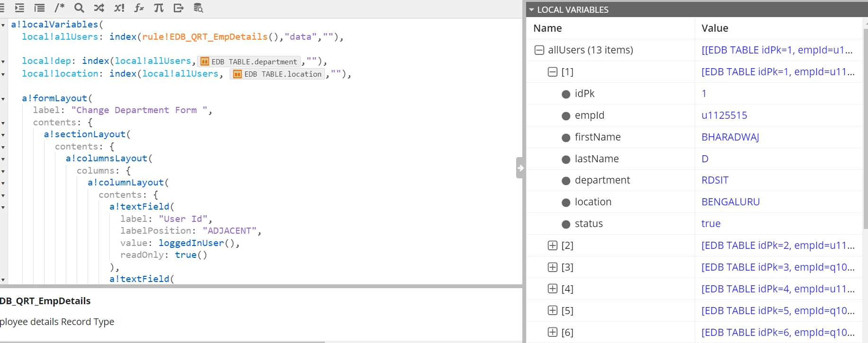Fold the local!location code line
Image resolution: width=868 pixels, height=343 pixels.
pos(3,74)
